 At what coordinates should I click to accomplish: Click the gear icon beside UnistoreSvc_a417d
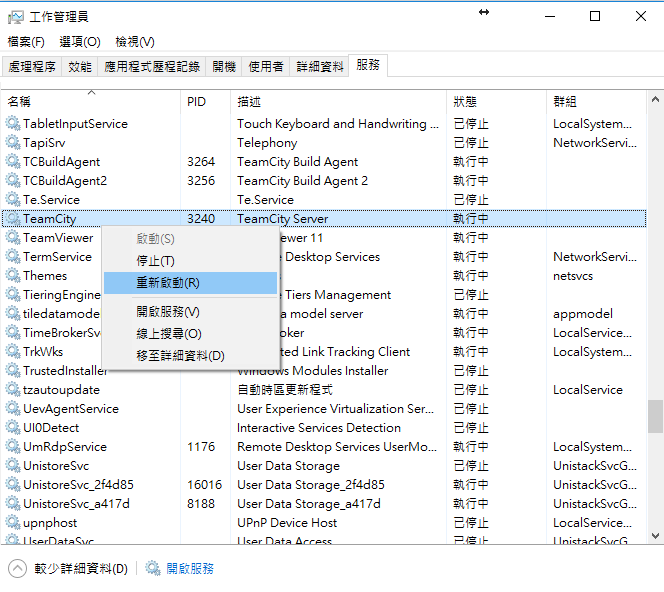tap(13, 503)
